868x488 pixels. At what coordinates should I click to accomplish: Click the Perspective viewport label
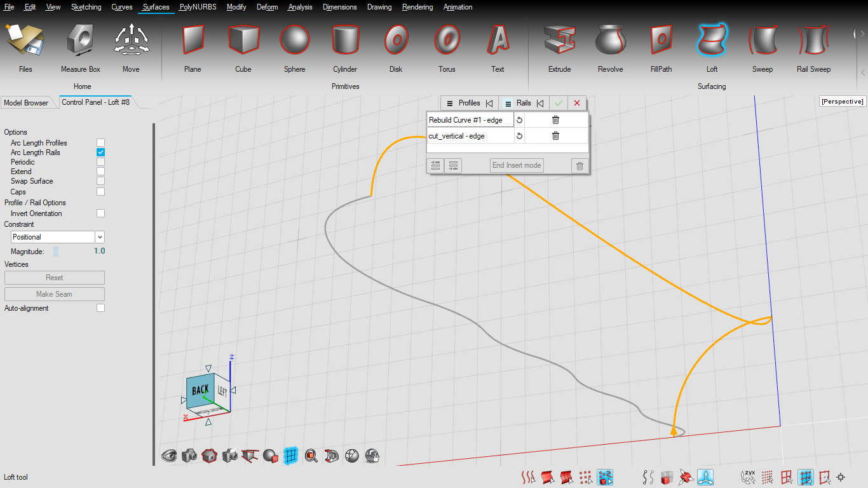pos(843,101)
